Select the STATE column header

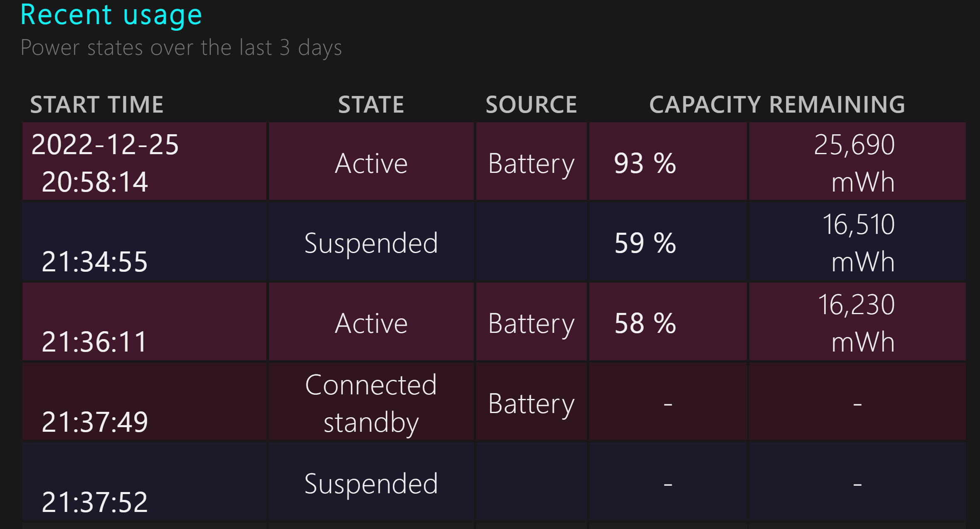371,104
